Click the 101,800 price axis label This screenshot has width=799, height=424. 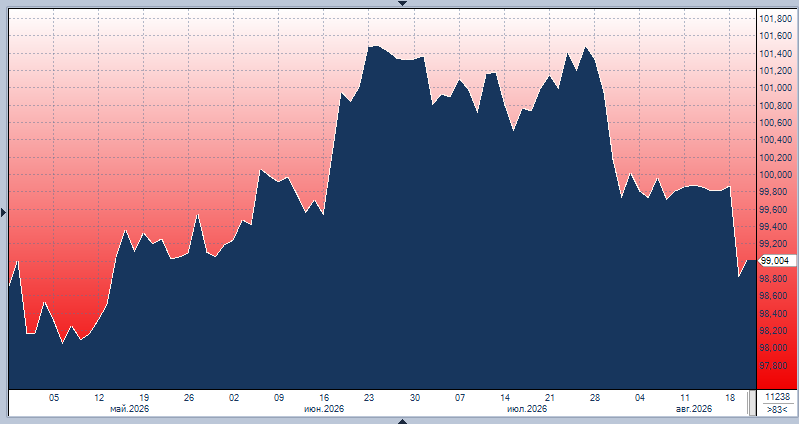776,19
